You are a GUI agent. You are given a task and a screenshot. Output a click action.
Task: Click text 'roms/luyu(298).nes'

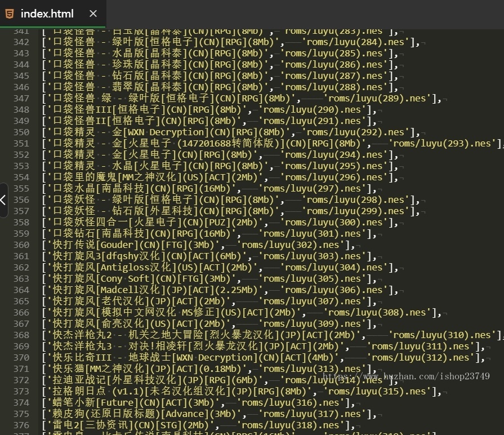[355, 199]
